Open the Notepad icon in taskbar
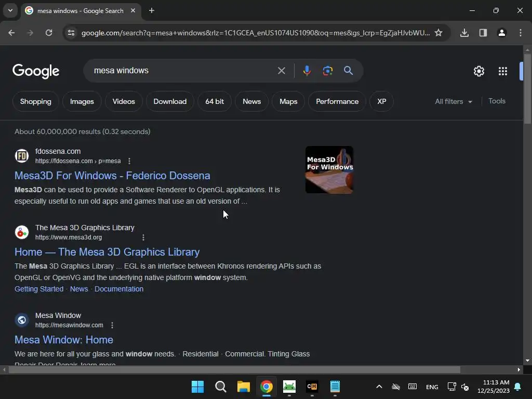Screen dimensions: 532x399 (x=335, y=387)
